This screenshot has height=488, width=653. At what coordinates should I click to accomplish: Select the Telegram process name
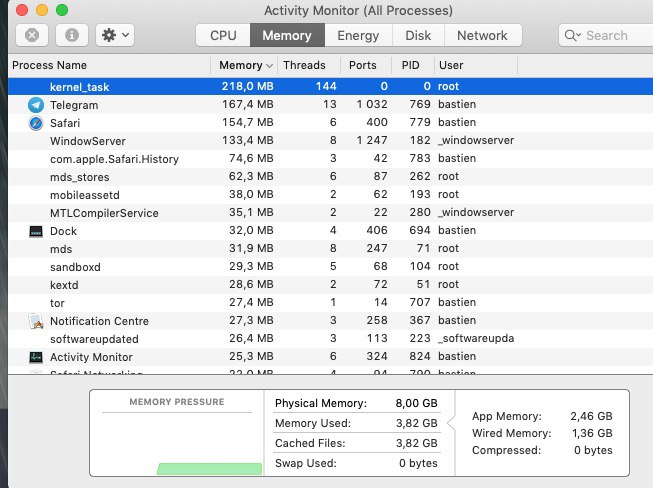[x=74, y=105]
